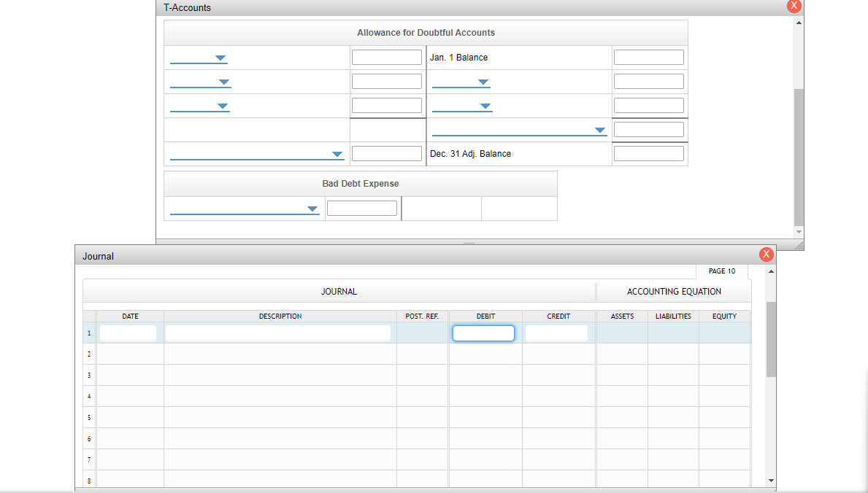Select journal row number 5
868x493 pixels.
89,418
